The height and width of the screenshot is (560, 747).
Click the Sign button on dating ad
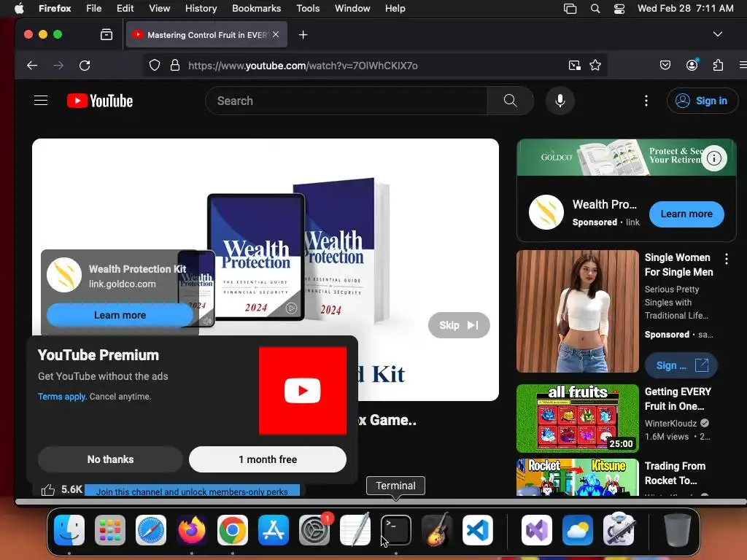pos(681,365)
